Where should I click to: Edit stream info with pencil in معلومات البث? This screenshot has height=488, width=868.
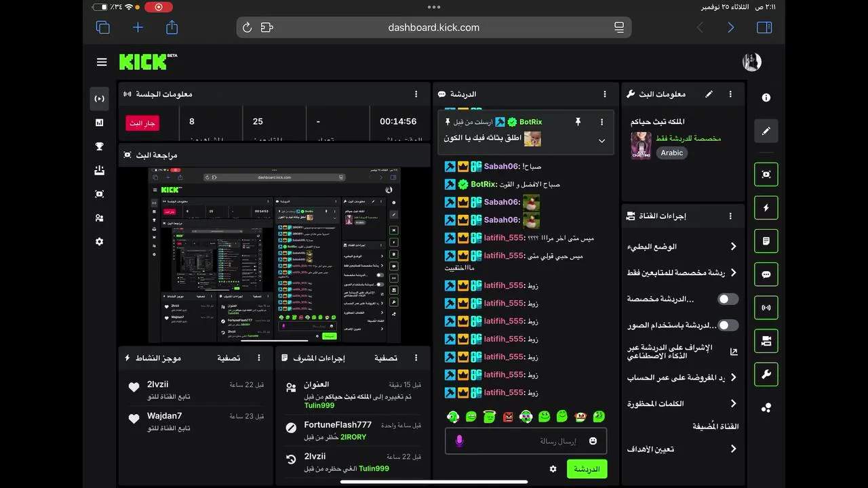(x=709, y=94)
